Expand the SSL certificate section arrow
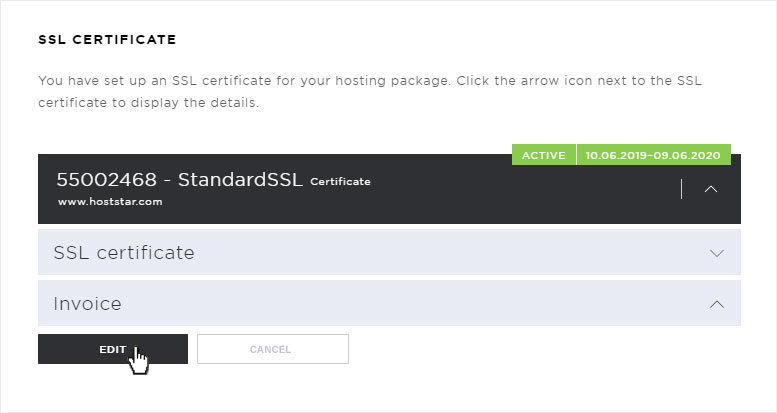 (717, 253)
